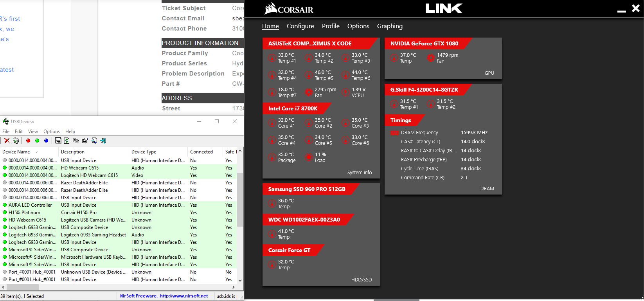Viewport: 644px width, 301px height.
Task: Click the horizontal scrollbar left arrow in USBDeview
Action: [x=3, y=287]
